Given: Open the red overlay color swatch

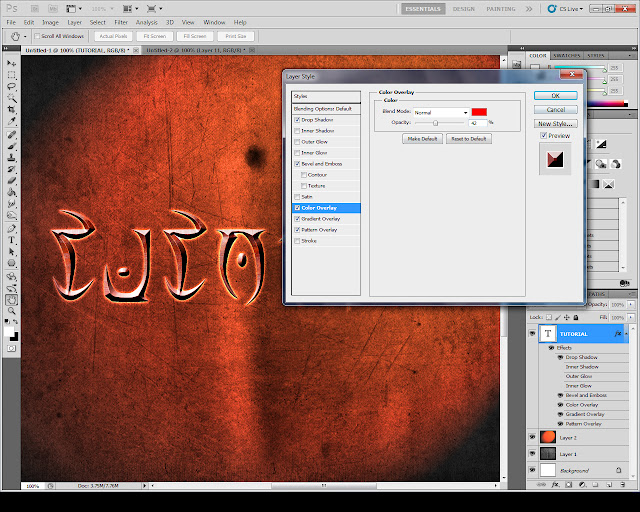Looking at the screenshot, I should [x=479, y=112].
